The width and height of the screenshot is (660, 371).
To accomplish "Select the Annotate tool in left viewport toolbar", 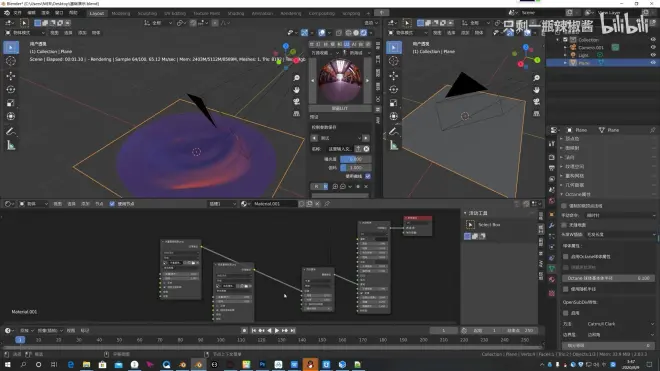I will [11, 132].
